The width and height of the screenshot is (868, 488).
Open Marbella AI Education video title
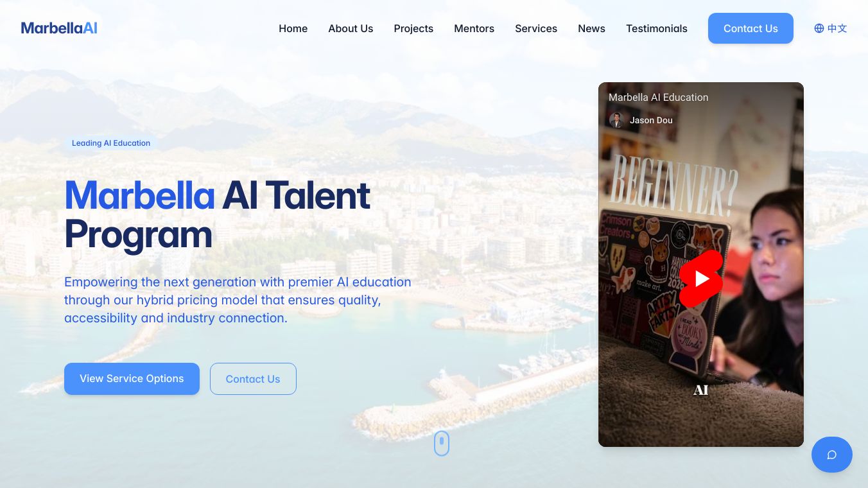tap(658, 97)
